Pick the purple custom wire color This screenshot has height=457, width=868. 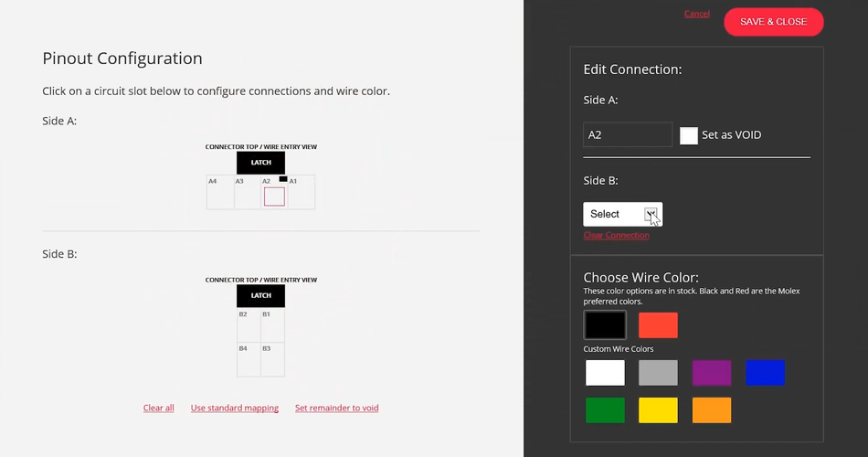pyautogui.click(x=712, y=373)
